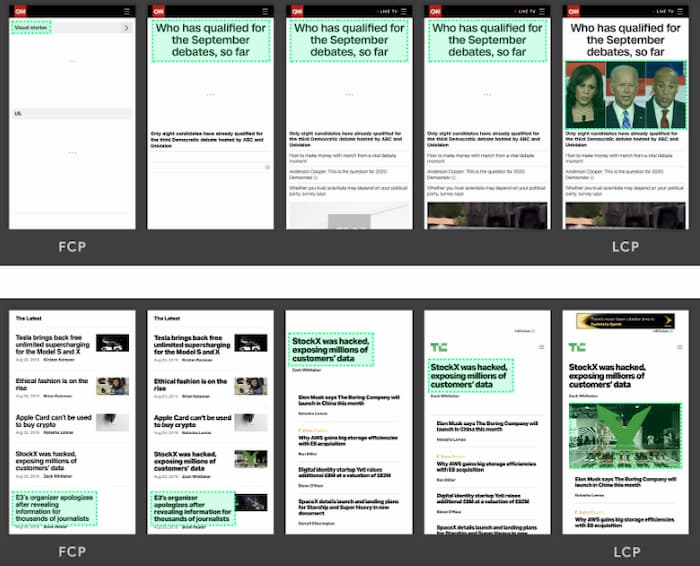
Task: Click the TechCrunch logo above the highlighted StockX headline
Action: tap(438, 347)
